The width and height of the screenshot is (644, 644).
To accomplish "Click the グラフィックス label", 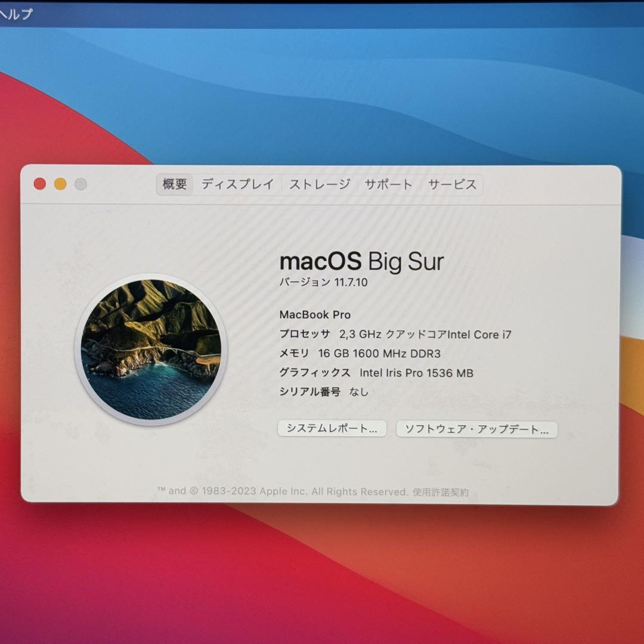I will pyautogui.click(x=315, y=373).
